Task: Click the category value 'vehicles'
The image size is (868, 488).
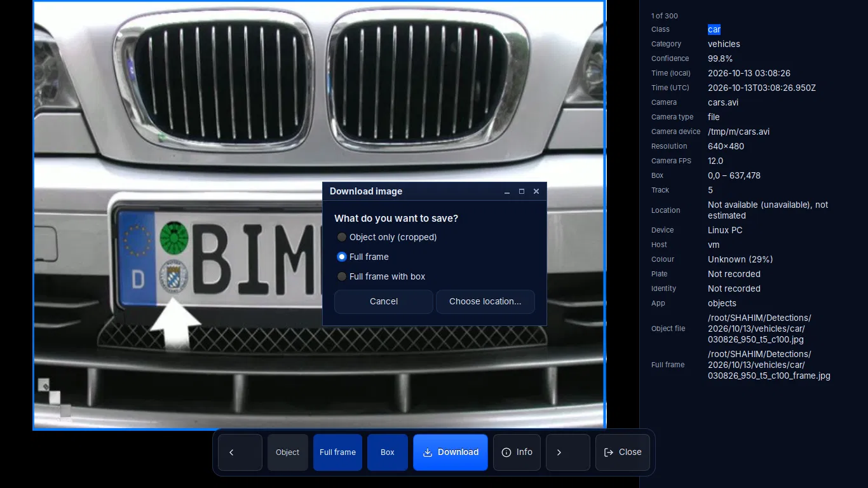Action: [724, 44]
